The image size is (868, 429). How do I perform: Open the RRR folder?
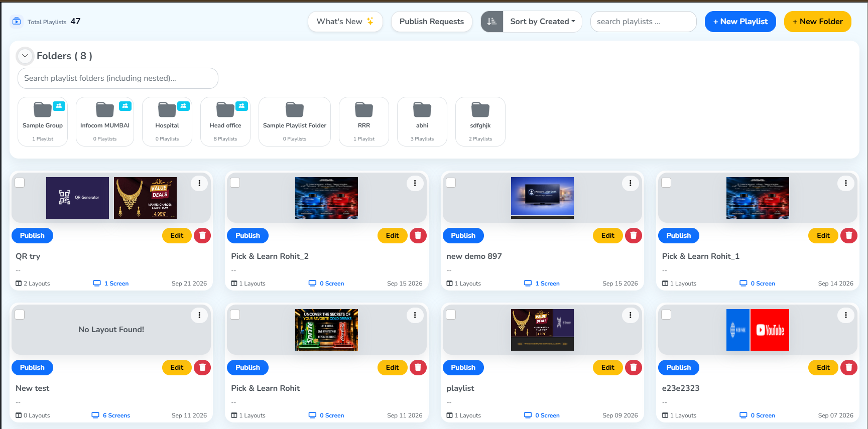point(364,122)
